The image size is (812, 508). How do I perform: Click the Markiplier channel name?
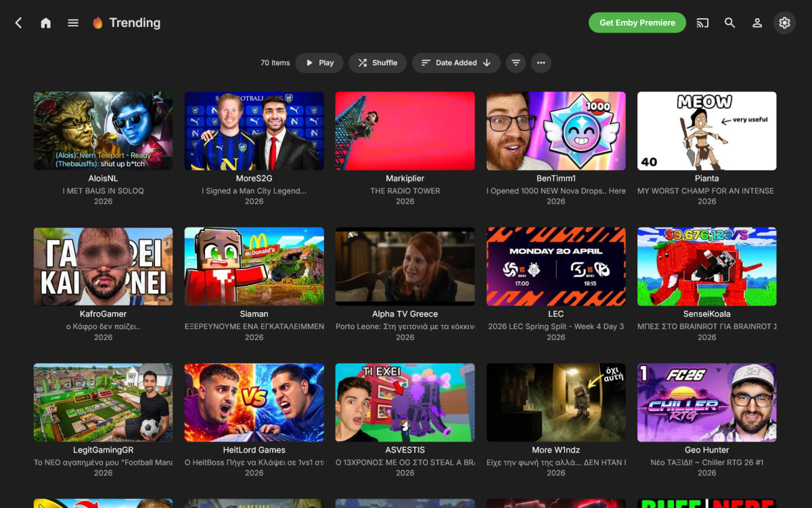click(405, 179)
